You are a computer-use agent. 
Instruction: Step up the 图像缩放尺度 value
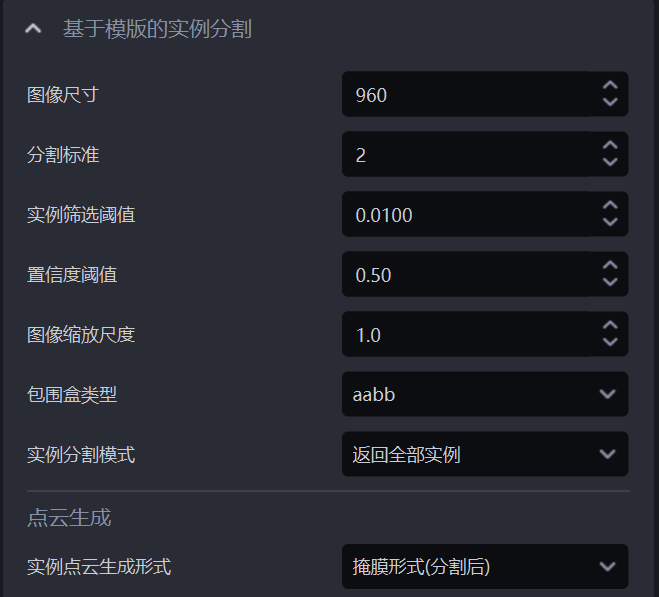click(x=610, y=326)
